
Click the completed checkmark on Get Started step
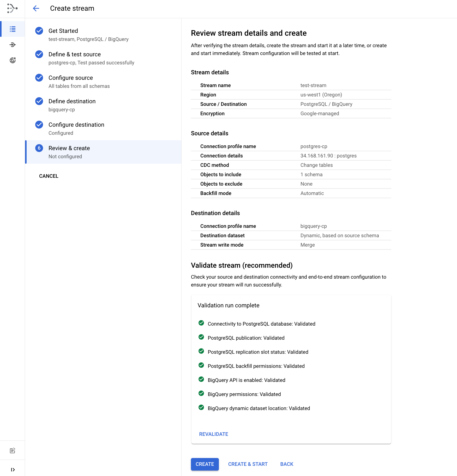tap(39, 31)
